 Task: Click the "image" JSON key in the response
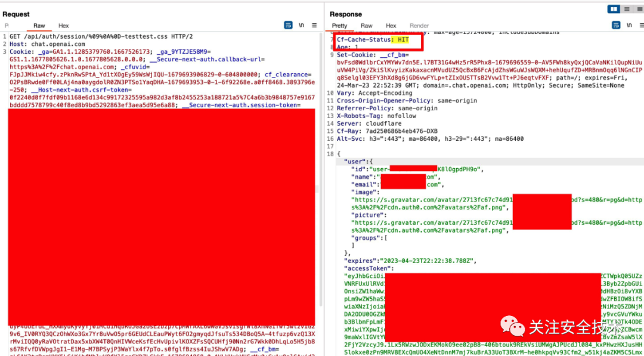click(364, 192)
